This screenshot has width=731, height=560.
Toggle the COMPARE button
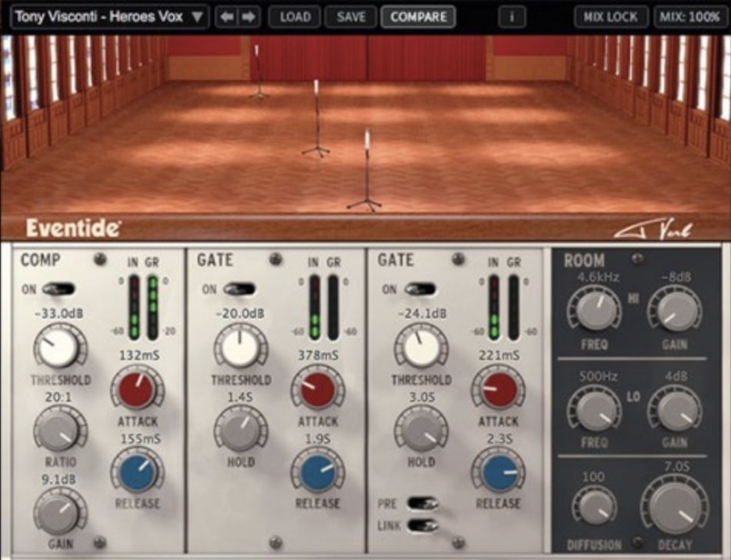coord(418,17)
